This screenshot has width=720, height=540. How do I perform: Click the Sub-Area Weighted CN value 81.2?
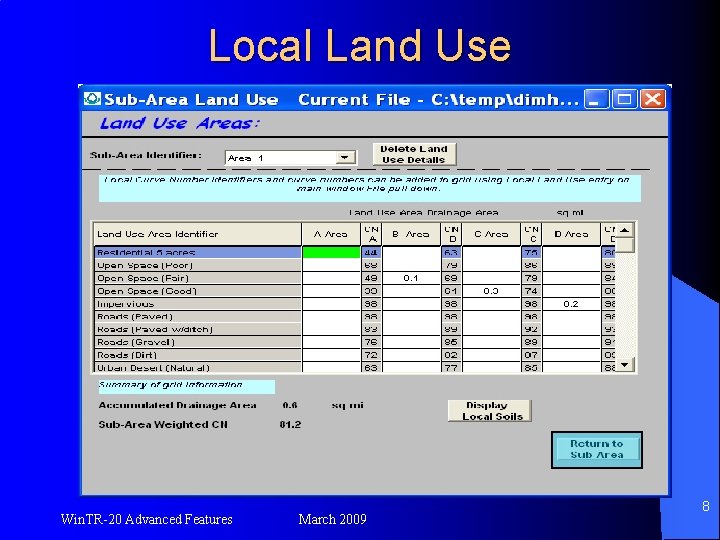pyautogui.click(x=290, y=424)
